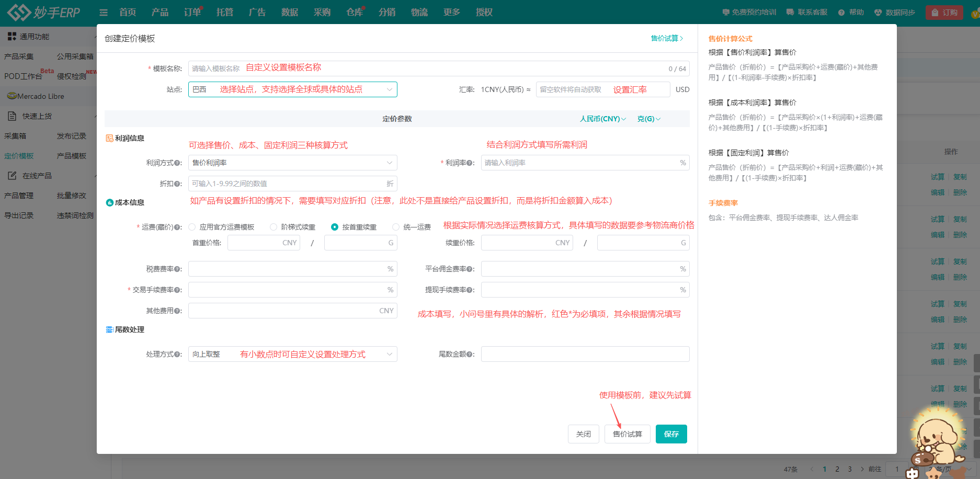Select the 应用官方运费模板 radio option
The height and width of the screenshot is (479, 980).
192,227
